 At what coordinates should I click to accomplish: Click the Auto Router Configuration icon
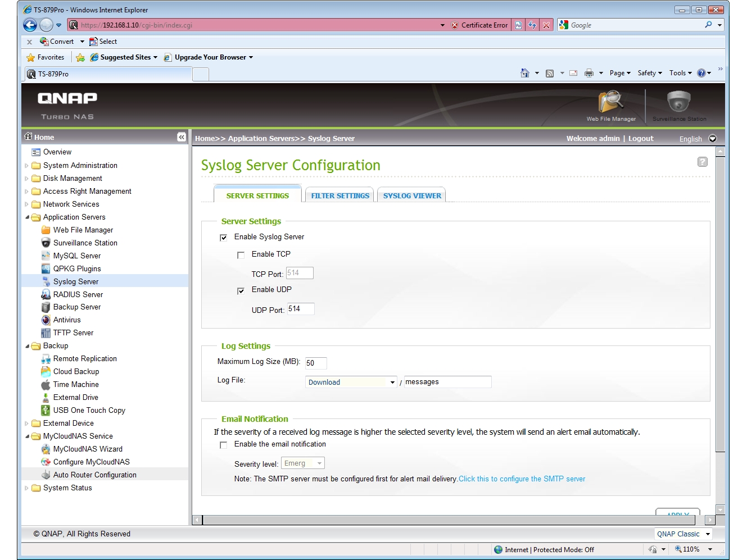pos(46,475)
